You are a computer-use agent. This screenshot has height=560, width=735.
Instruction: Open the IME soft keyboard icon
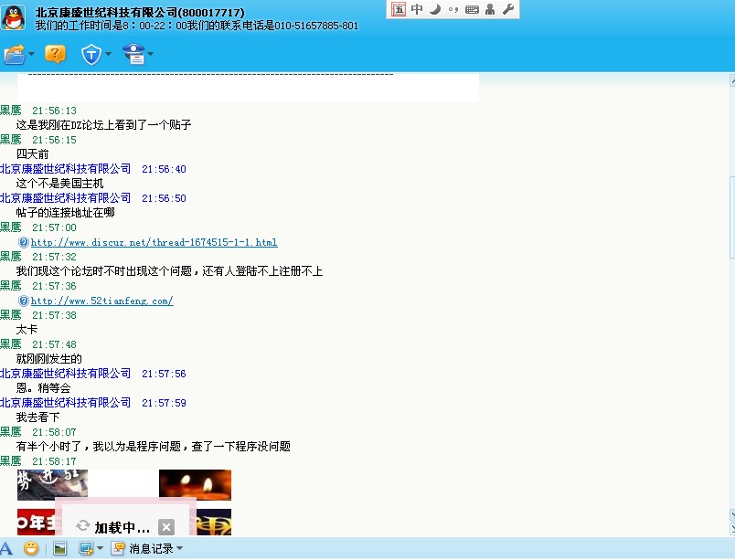(472, 10)
